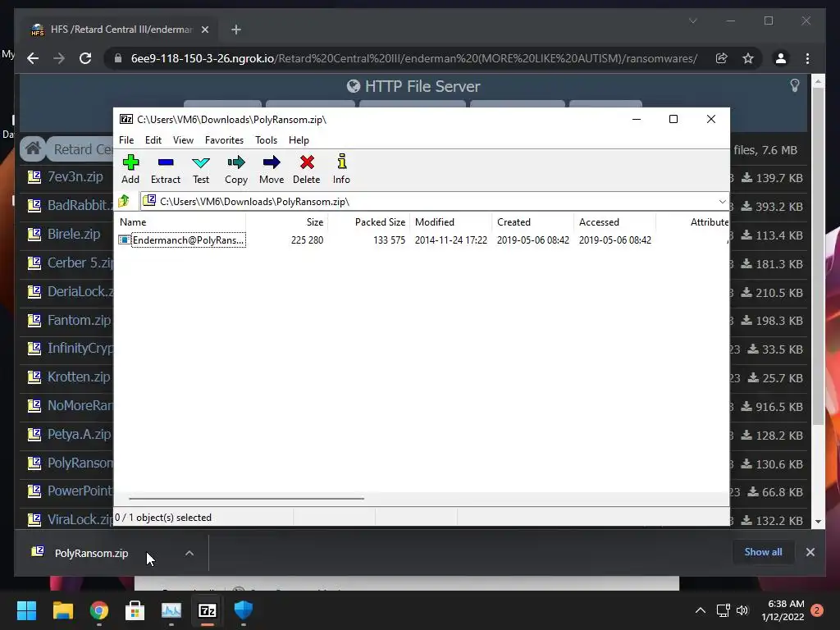The image size is (840, 630).
Task: Open Petya.A.zip link in HFS
Action: pos(80,434)
